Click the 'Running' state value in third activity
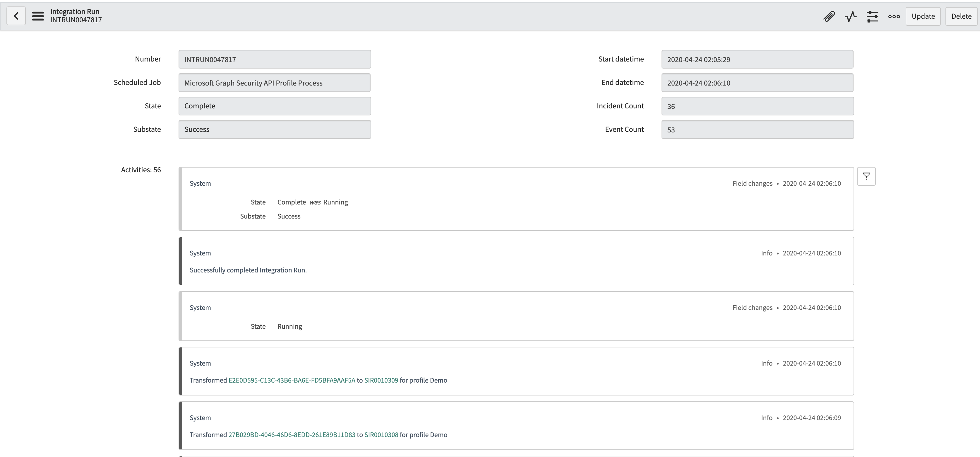Screen dimensions: 980x457 click(289, 326)
